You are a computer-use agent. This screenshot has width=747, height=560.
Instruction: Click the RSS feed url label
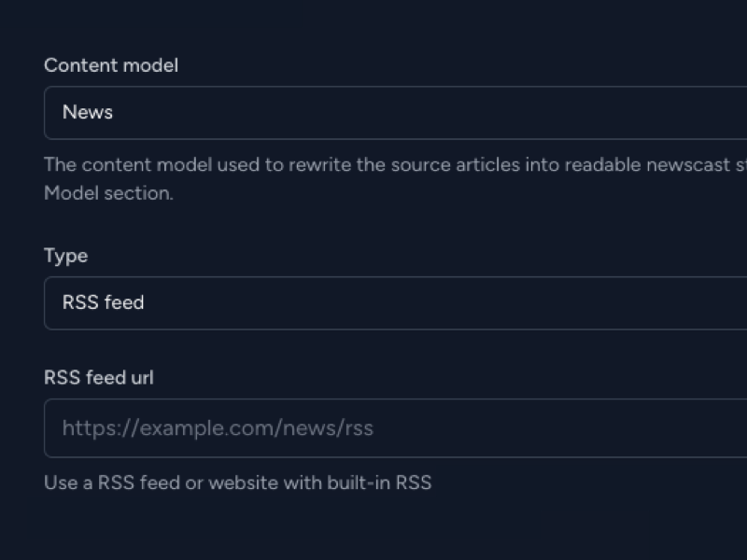click(99, 378)
